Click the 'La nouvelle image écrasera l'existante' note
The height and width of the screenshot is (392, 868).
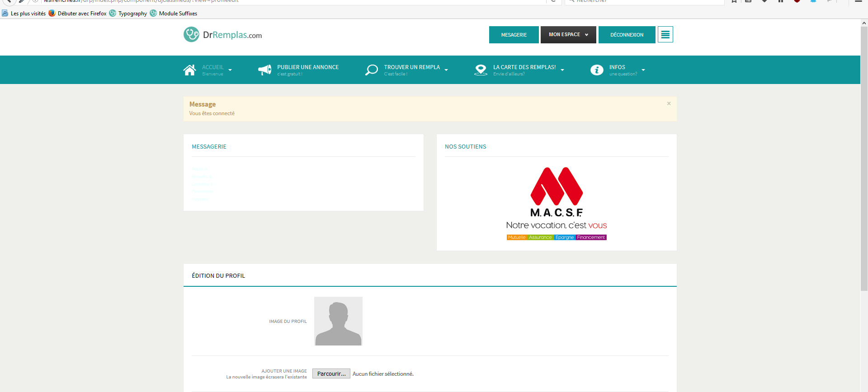pyautogui.click(x=266, y=377)
